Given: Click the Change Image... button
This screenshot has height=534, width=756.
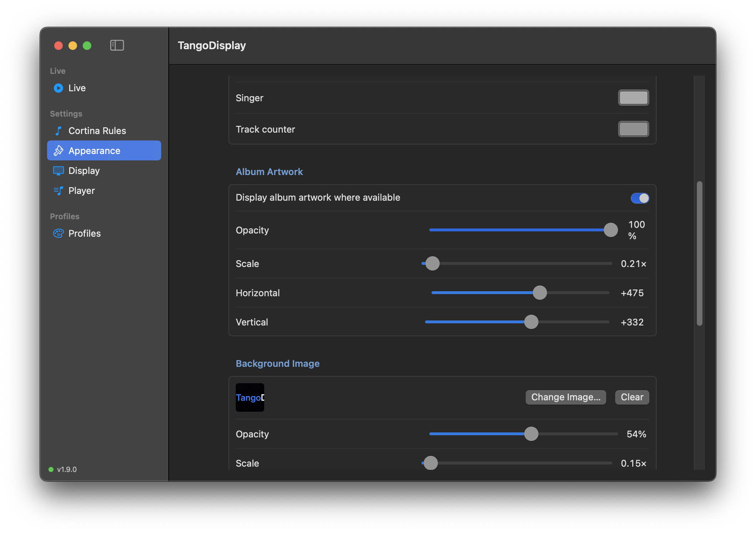Looking at the screenshot, I should pos(566,397).
